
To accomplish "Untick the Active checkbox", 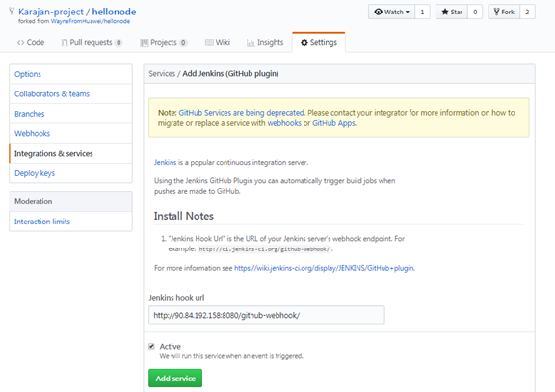I will pos(152,346).
